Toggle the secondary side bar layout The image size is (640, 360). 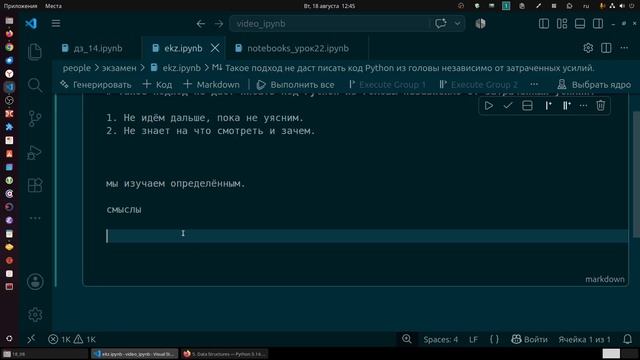(x=598, y=24)
